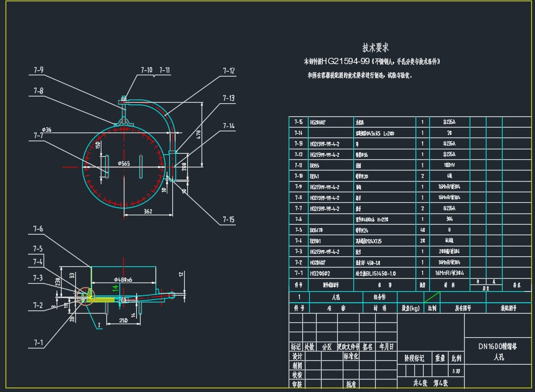Select the 362 horizontal dimension

click(x=147, y=212)
